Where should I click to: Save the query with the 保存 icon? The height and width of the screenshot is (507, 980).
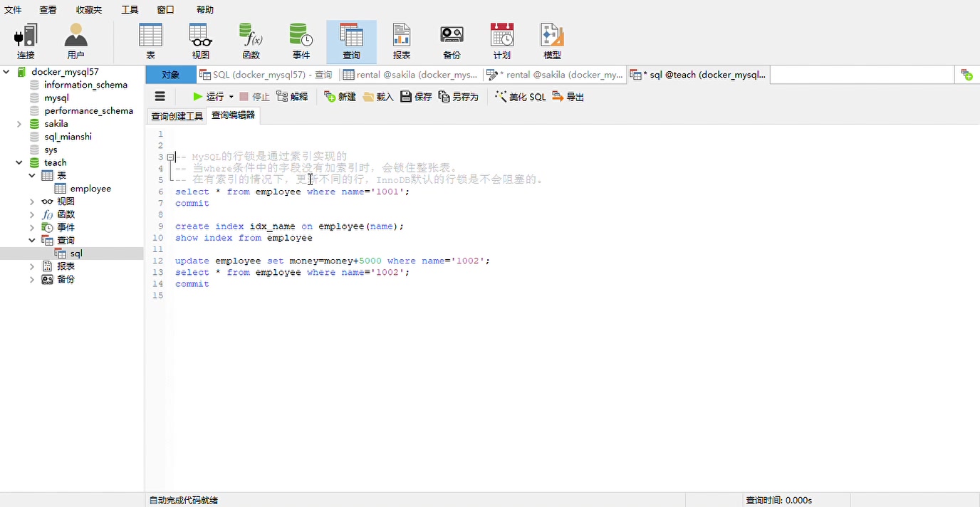click(x=415, y=96)
